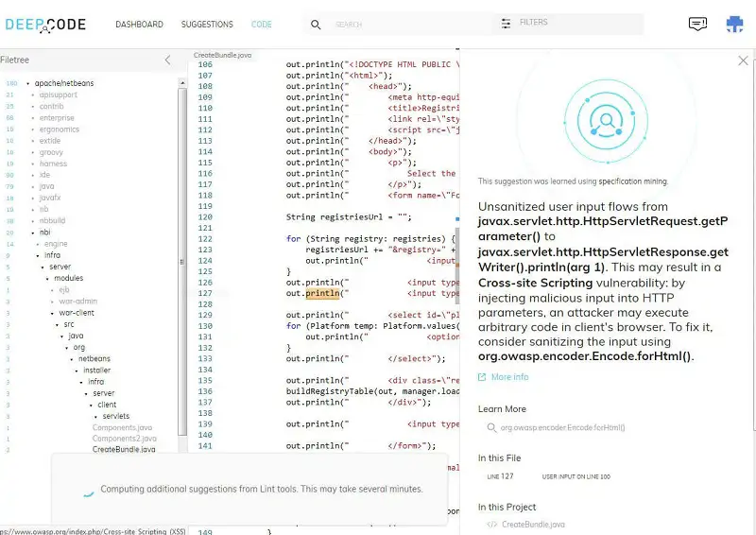This screenshot has height=535, width=756.
Task: Click the More info external link icon
Action: coord(482,377)
